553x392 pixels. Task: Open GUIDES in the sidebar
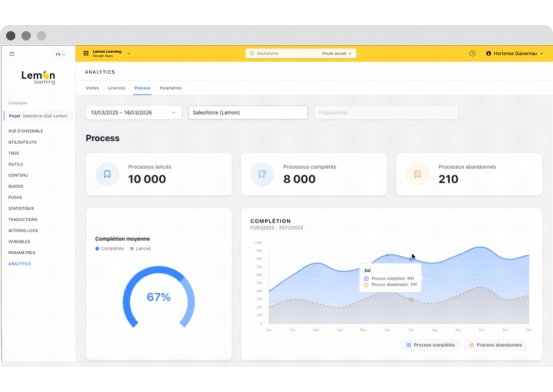click(x=16, y=186)
